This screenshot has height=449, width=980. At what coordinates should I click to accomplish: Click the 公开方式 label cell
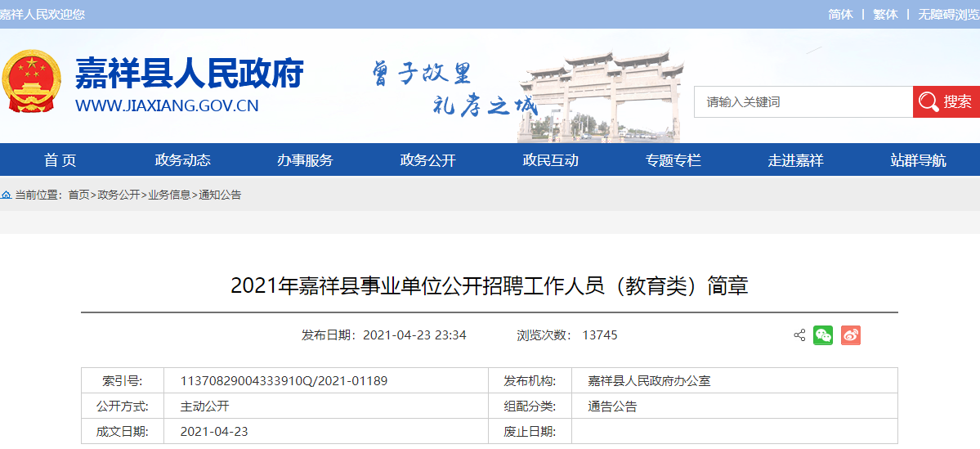tap(123, 406)
